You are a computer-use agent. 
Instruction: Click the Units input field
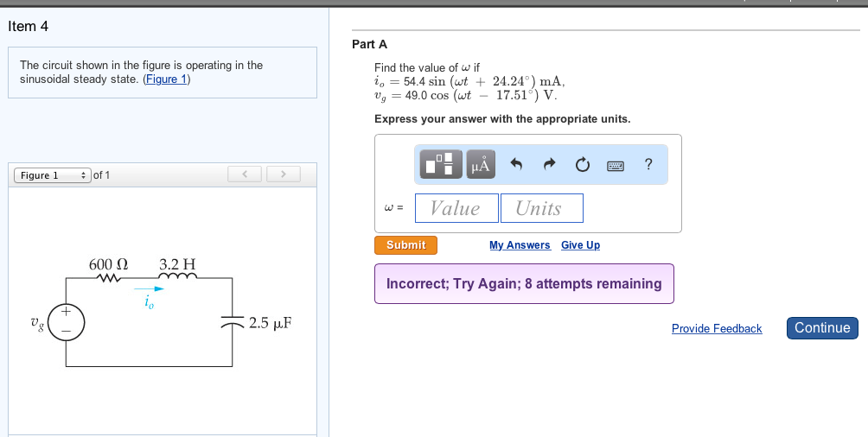coord(542,208)
